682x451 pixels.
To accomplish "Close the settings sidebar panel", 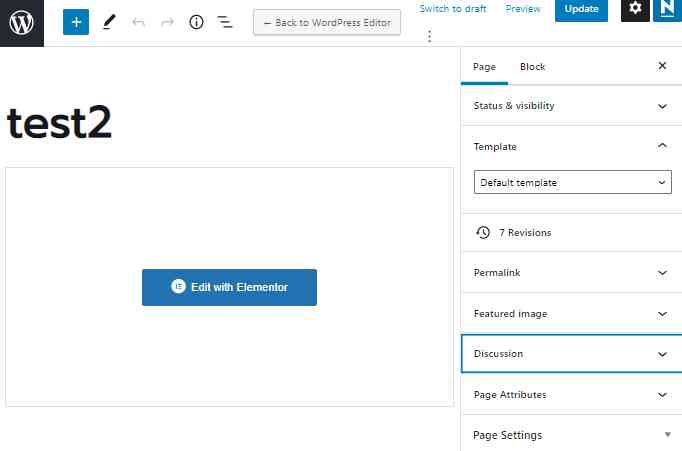I will click(x=662, y=66).
